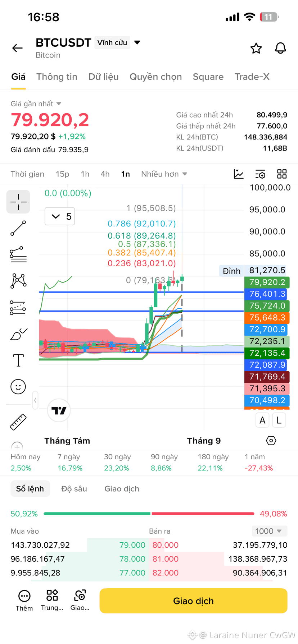
Task: Tap the 81.000 ask price row
Action: pos(218,559)
